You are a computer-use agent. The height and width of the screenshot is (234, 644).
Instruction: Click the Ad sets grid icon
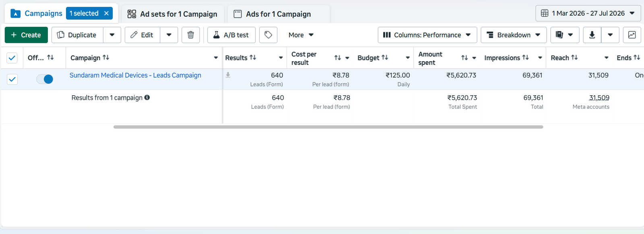(x=132, y=14)
